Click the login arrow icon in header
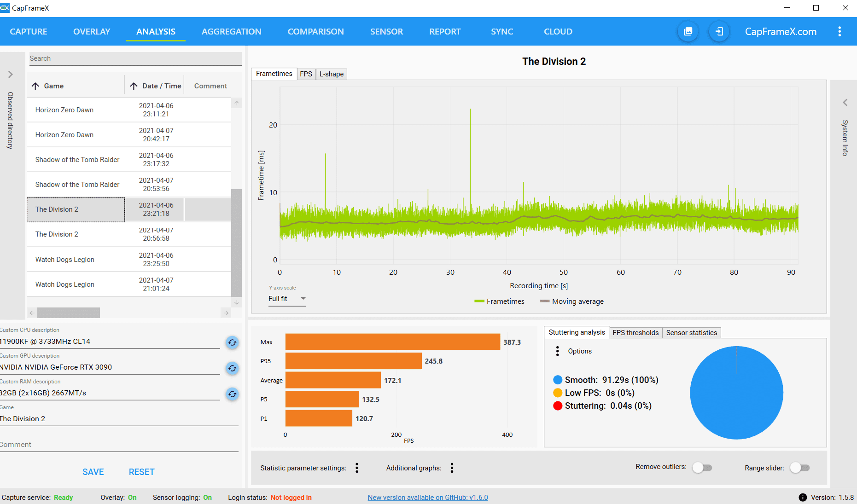 [x=719, y=31]
